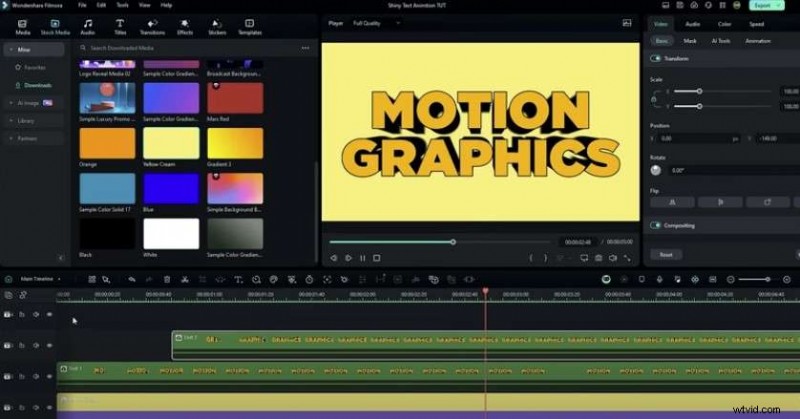
Task: Click the scissors Split icon
Action: pyautogui.click(x=185, y=280)
